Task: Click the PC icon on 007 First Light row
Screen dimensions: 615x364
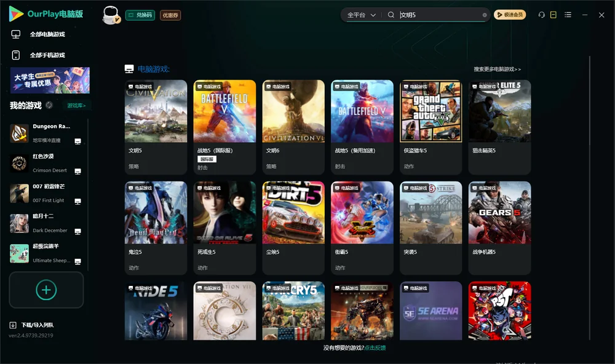Action: tap(77, 201)
